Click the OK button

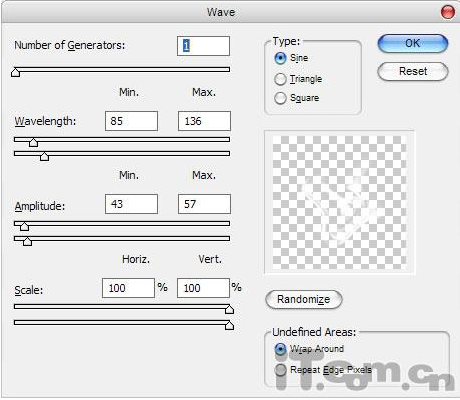pyautogui.click(x=413, y=43)
